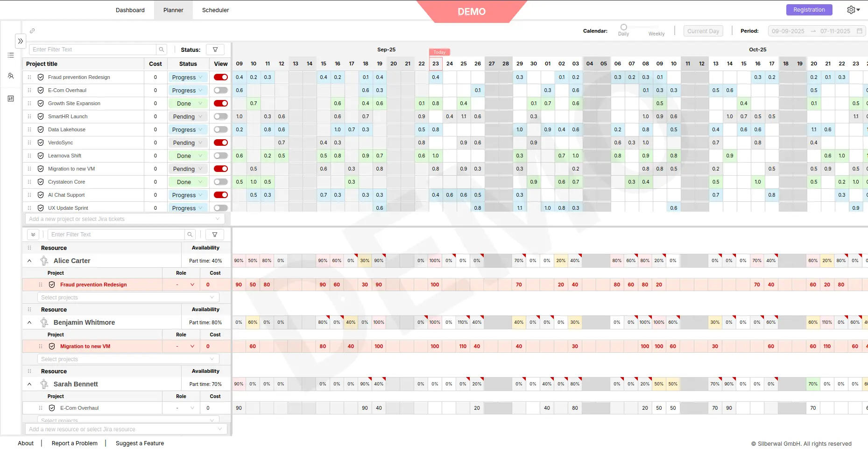Select the project list icon in left sidebar
The width and height of the screenshot is (868, 449).
(11, 55)
